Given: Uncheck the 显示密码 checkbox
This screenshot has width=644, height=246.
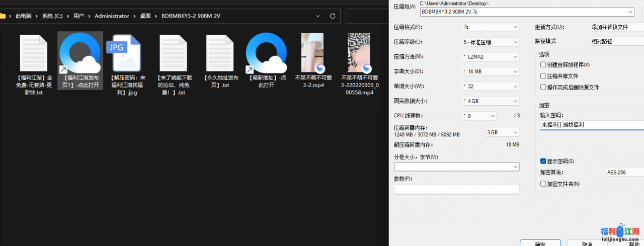Looking at the screenshot, I should (543, 161).
